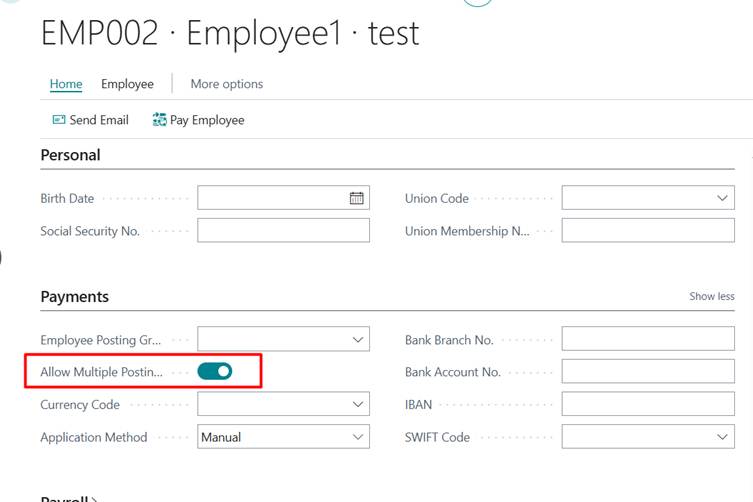Switch to the Home tab
Image resolution: width=753 pixels, height=502 pixels.
click(x=66, y=84)
